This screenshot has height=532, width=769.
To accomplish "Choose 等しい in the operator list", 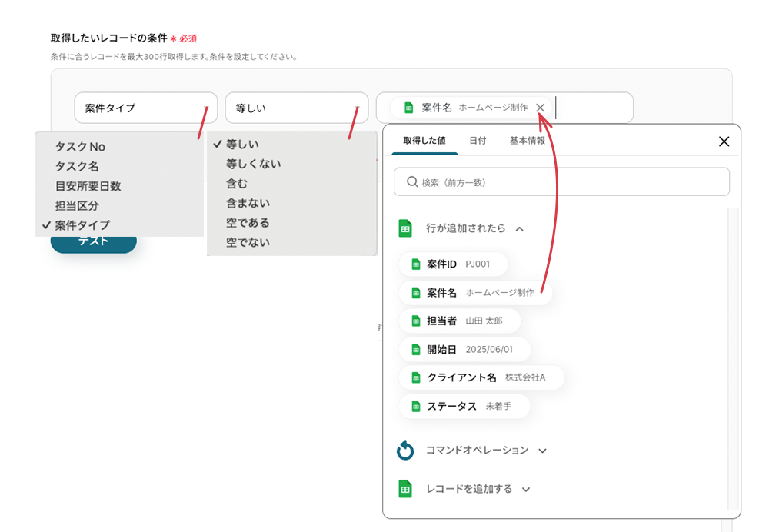I will pos(242,144).
